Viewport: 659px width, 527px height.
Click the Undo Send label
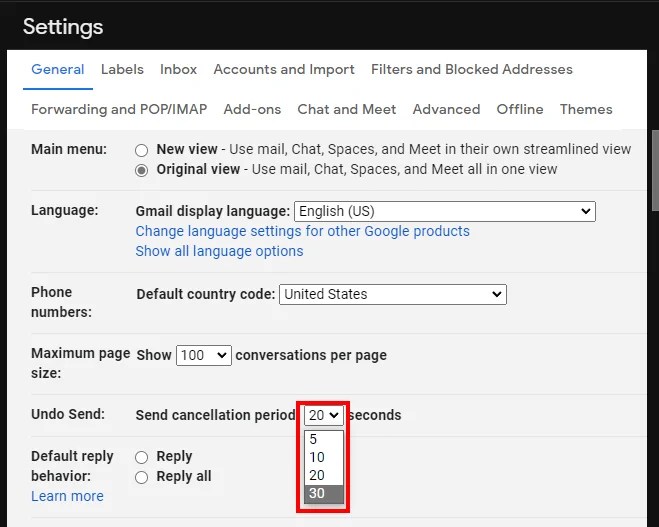pos(68,414)
